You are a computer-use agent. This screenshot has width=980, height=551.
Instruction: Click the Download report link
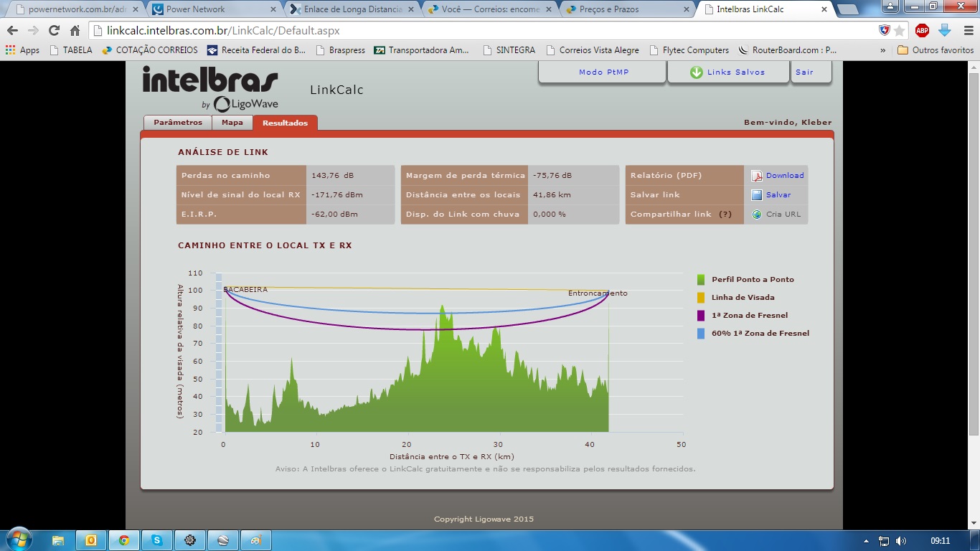point(785,176)
